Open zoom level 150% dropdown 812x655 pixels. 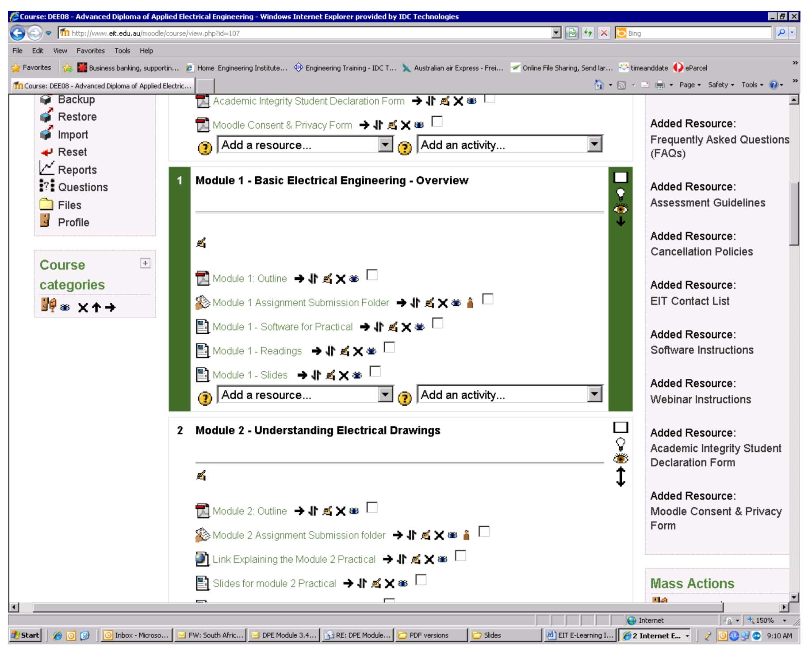(x=785, y=621)
